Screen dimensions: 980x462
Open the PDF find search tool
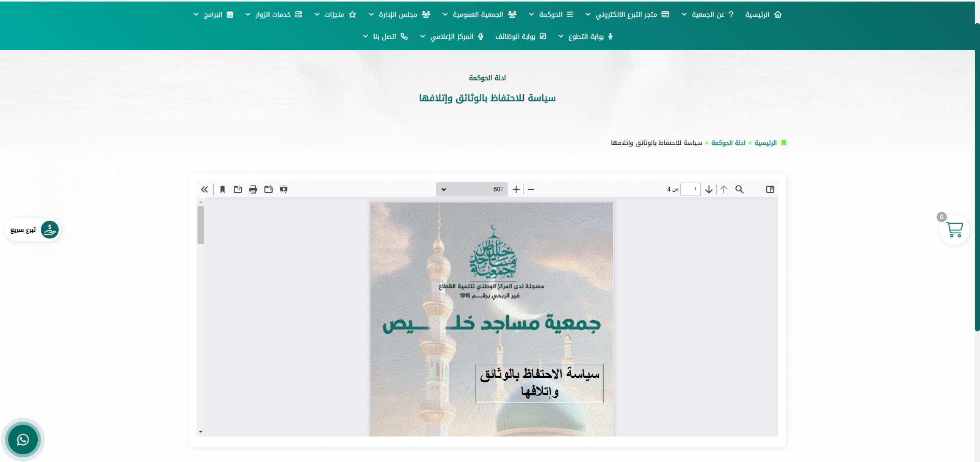click(739, 189)
